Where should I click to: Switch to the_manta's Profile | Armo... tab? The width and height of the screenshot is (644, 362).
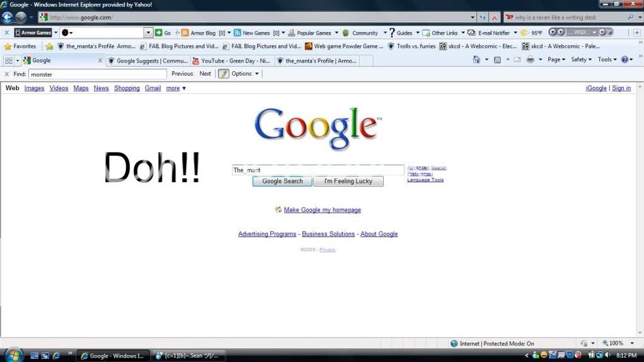pyautogui.click(x=317, y=61)
